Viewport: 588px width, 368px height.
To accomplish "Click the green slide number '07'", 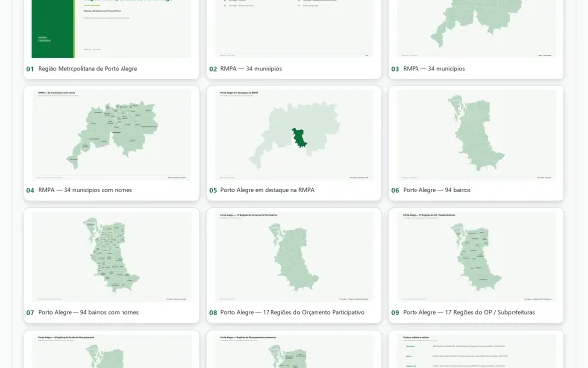I will (x=30, y=313).
